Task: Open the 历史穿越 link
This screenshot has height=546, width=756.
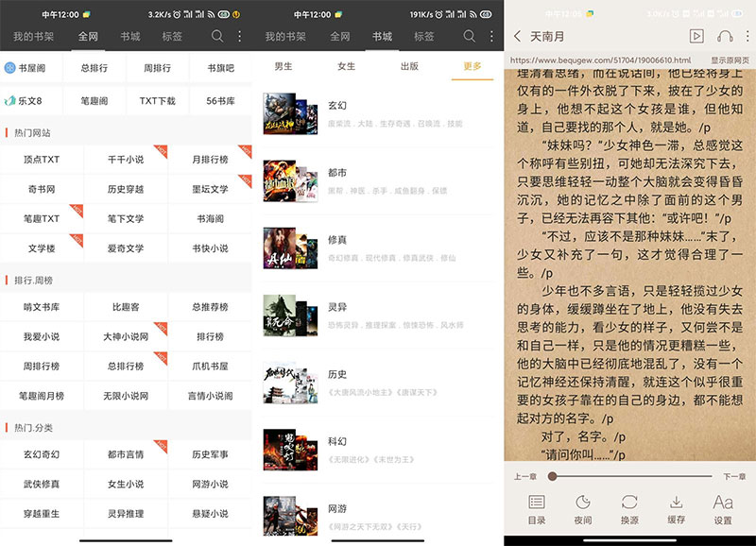Action: tap(126, 189)
